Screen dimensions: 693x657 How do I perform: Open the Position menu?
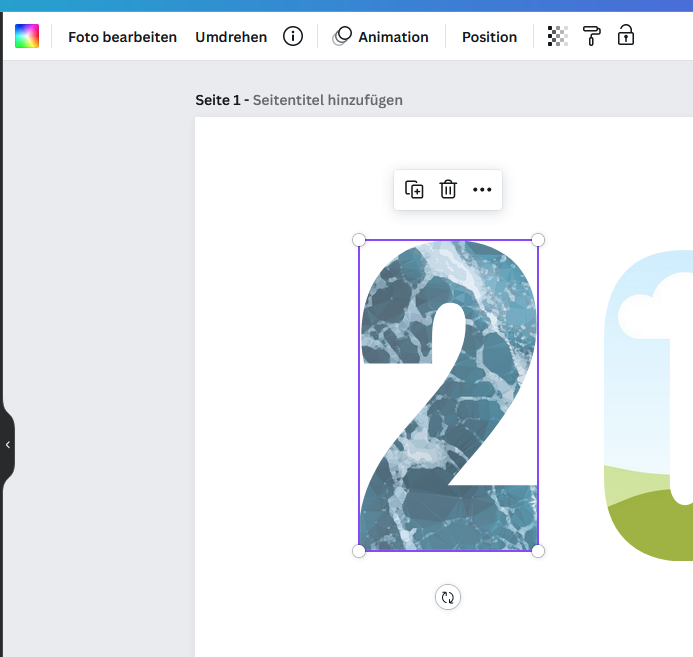pos(489,37)
